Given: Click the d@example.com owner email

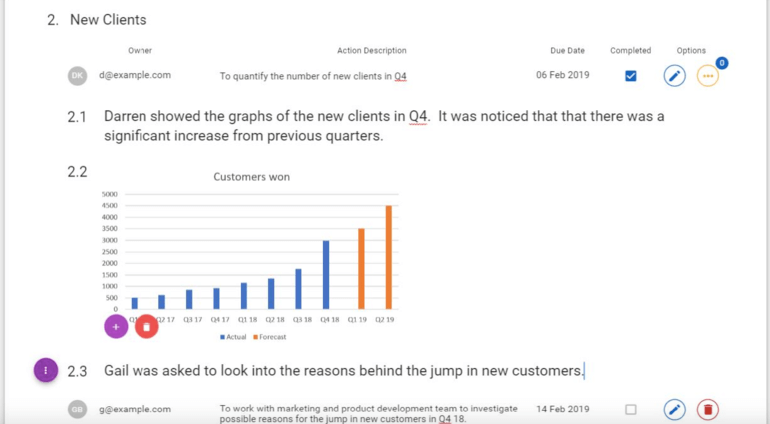Looking at the screenshot, I should pyautogui.click(x=135, y=75).
